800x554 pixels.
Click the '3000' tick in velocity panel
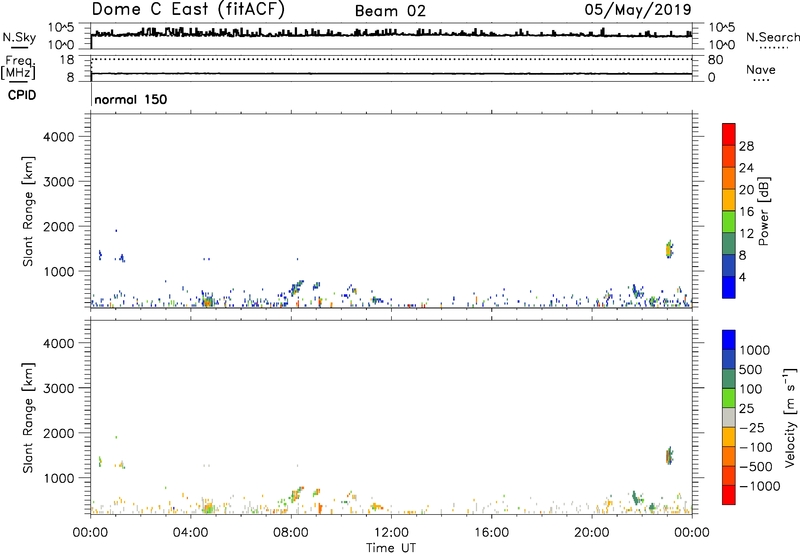point(58,388)
